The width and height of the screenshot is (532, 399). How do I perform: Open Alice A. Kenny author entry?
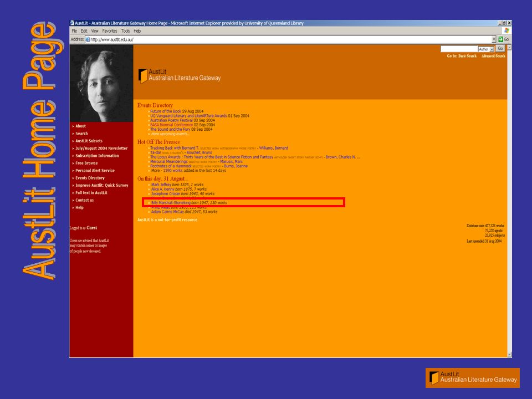(163, 190)
